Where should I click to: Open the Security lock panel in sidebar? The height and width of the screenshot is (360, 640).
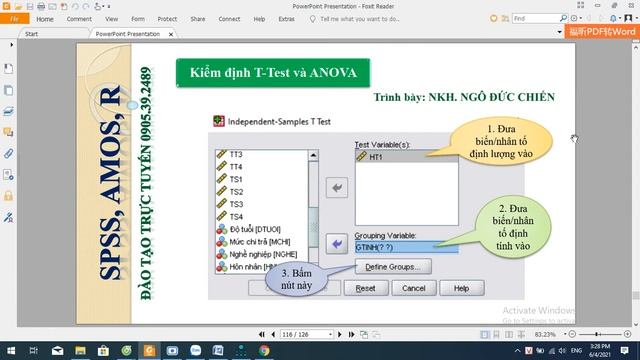(x=8, y=196)
